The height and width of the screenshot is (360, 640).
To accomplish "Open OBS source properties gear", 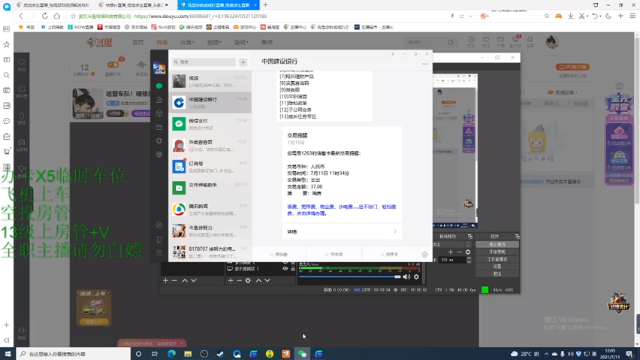I will 248,280.
